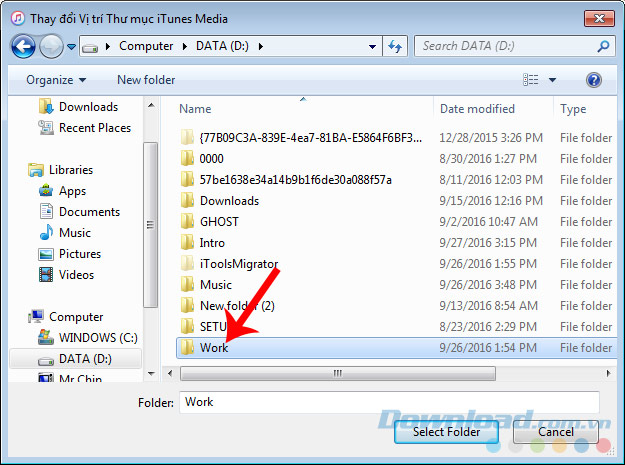
Task: Select DATA (D:) drive in sidebar
Action: point(75,359)
